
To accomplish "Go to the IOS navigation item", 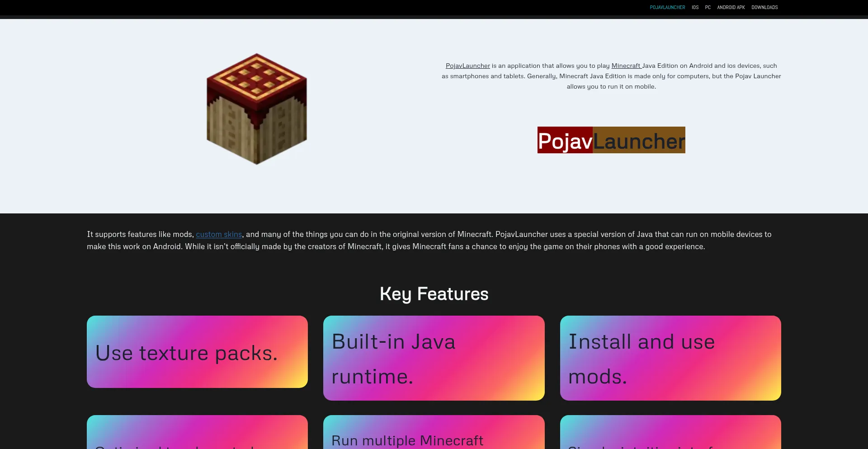I will (695, 7).
